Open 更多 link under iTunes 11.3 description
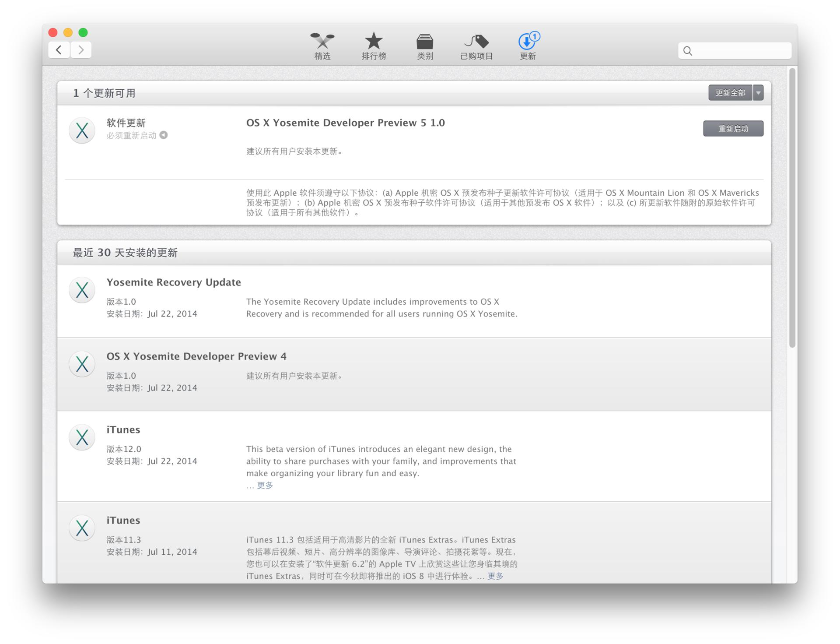Viewport: 840px width, 644px height. (x=496, y=576)
